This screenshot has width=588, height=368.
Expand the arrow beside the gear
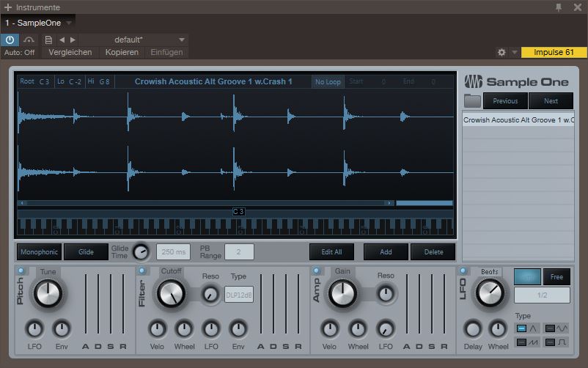[515, 53]
